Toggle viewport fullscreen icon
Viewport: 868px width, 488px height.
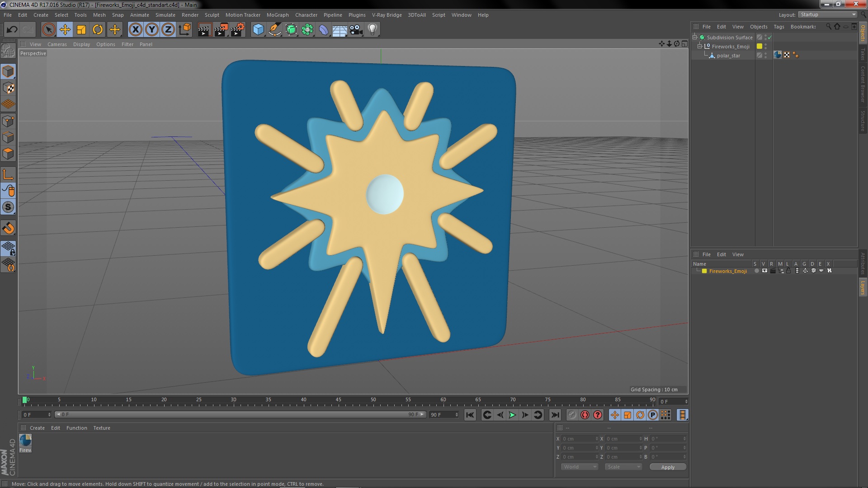pyautogui.click(x=685, y=44)
